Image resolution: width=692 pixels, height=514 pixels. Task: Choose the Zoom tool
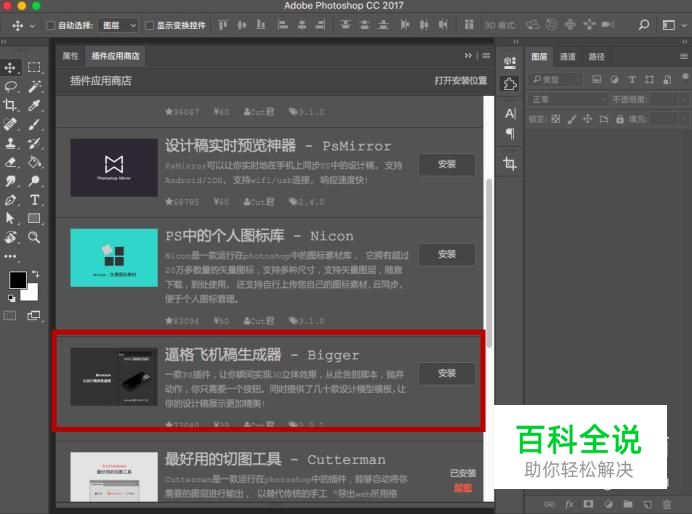(34, 238)
